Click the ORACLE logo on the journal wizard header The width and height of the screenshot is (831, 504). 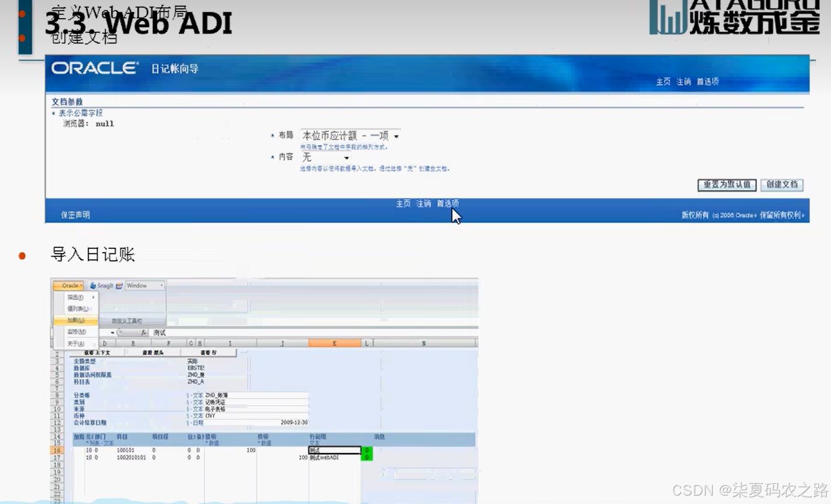pyautogui.click(x=93, y=68)
